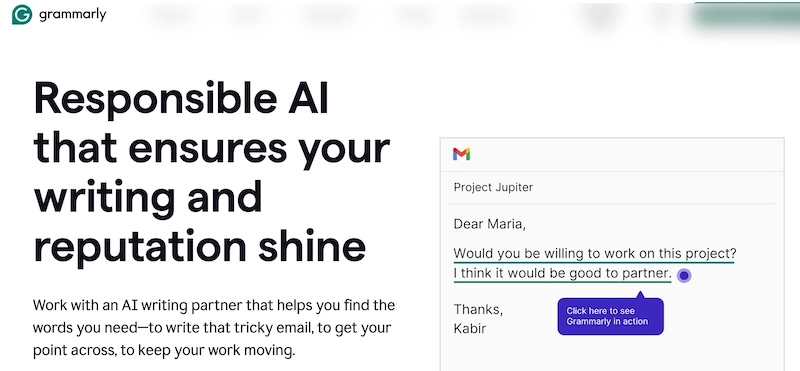This screenshot has height=371, width=800.
Task: Click the 'grammarly' wordmark beside the logo
Action: click(x=72, y=15)
